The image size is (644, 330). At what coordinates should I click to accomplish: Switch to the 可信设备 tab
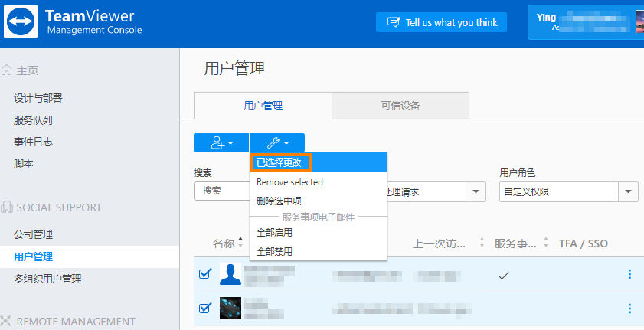coord(400,106)
